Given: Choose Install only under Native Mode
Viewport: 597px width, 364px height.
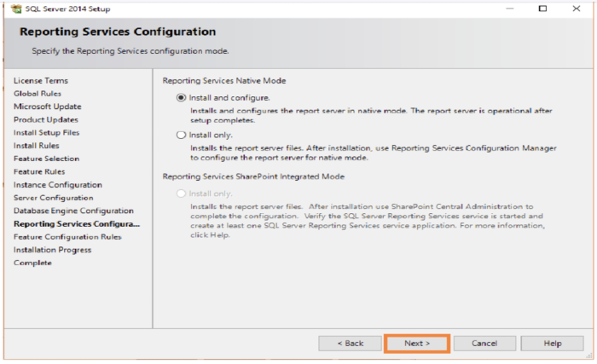Looking at the screenshot, I should pyautogui.click(x=181, y=136).
